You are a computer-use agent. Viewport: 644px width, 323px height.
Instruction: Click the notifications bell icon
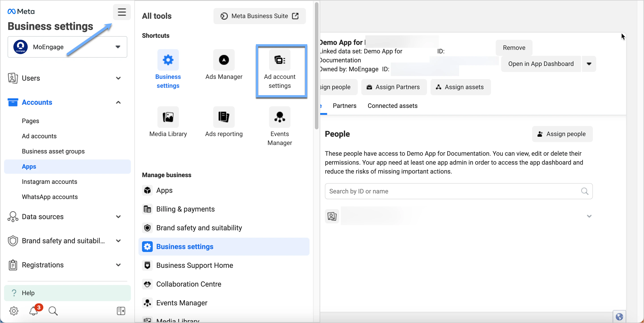34,311
